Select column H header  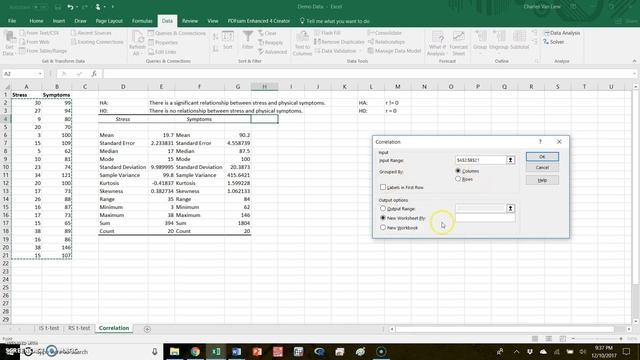[x=264, y=87]
